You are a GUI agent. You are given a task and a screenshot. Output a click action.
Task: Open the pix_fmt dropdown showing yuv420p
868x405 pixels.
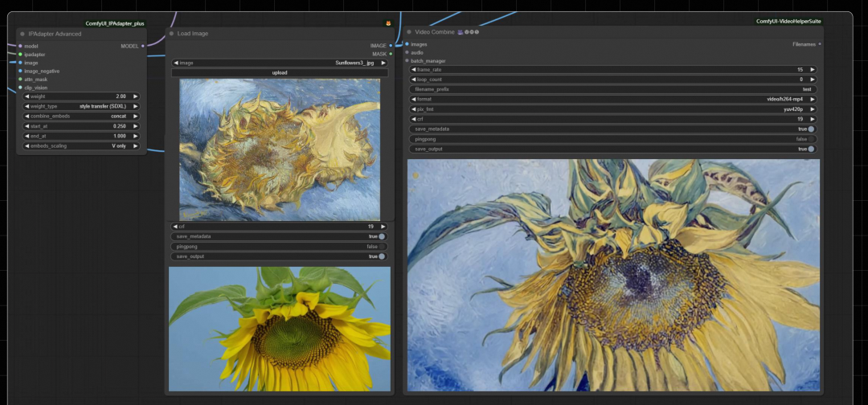612,109
